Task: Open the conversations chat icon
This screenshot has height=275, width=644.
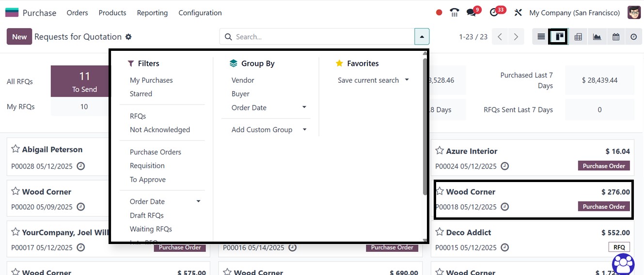Action: coord(471,13)
